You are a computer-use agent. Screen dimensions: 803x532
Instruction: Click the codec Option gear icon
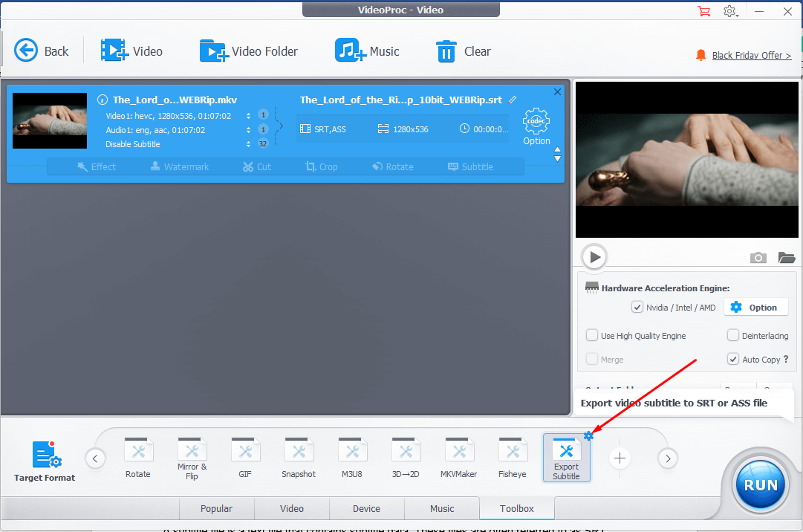(536, 121)
